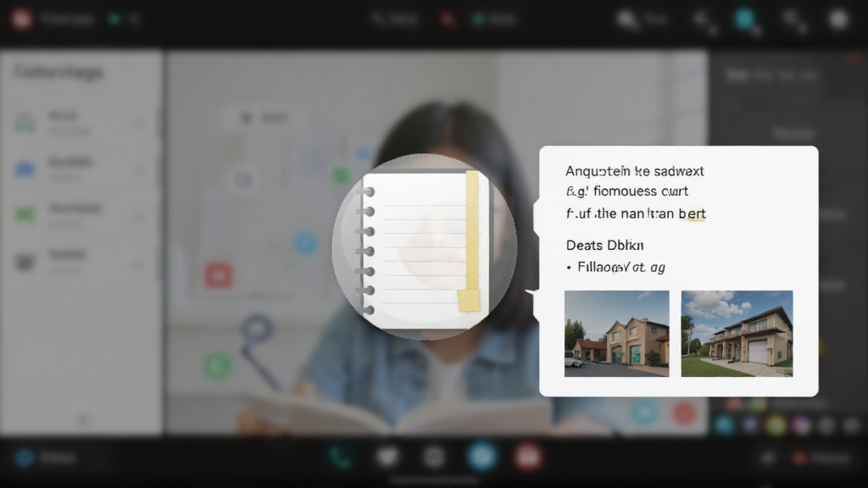Click the underlined word "bert" in the popup
Image resolution: width=868 pixels, height=488 pixels.
click(x=692, y=213)
